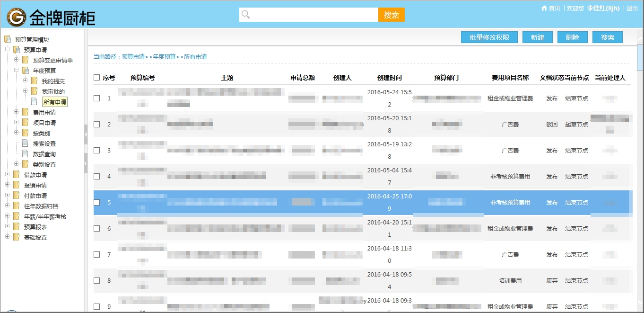
Task: Select 类别设置 in the sidebar
Action: pyautogui.click(x=44, y=164)
